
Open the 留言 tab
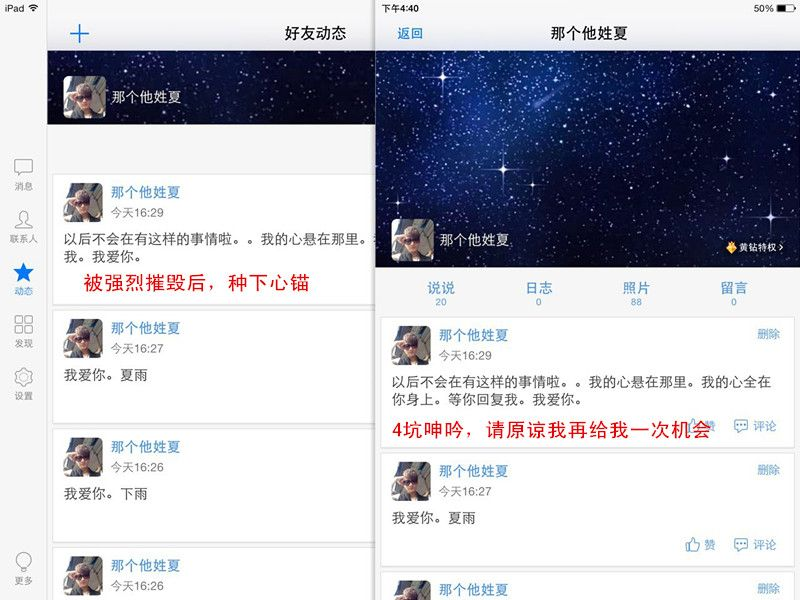tap(734, 293)
